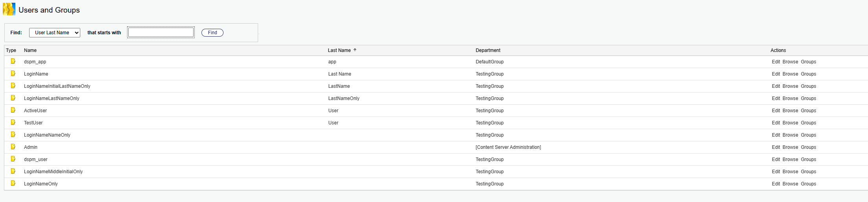Open the User Last Name search dropdown
Screen dimensions: 868x202
55,33
